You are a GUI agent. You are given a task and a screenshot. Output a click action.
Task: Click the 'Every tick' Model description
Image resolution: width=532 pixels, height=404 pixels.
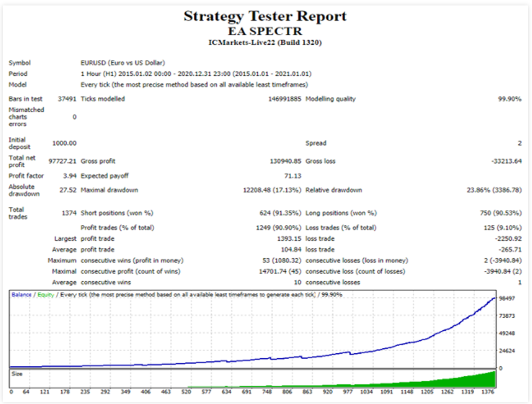(194, 85)
